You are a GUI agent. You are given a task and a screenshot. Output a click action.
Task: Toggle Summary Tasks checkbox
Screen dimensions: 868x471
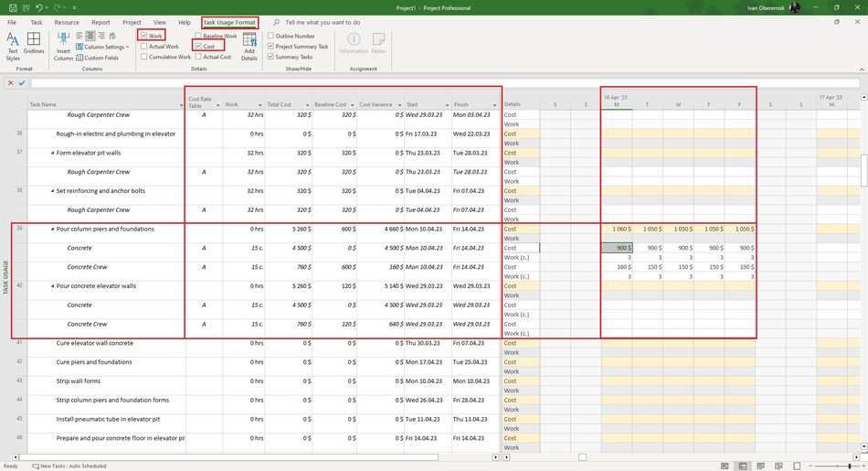[270, 57]
